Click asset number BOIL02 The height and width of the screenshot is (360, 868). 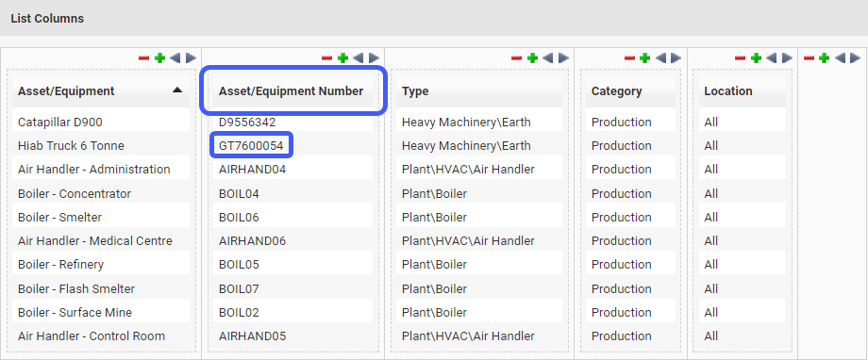click(239, 313)
